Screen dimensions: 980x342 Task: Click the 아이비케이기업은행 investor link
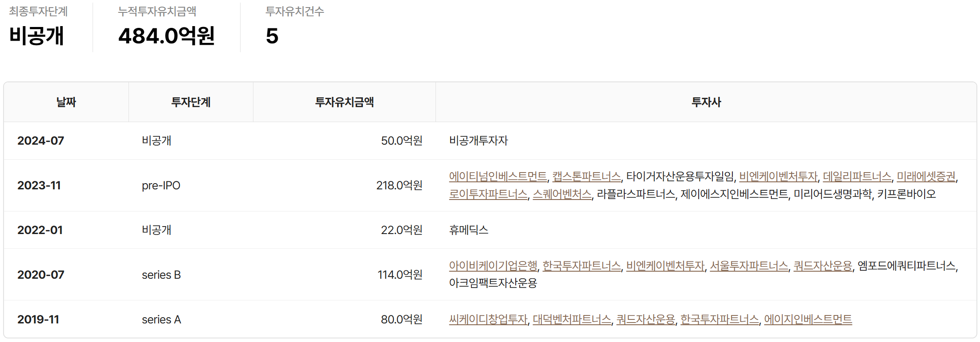[x=493, y=266]
